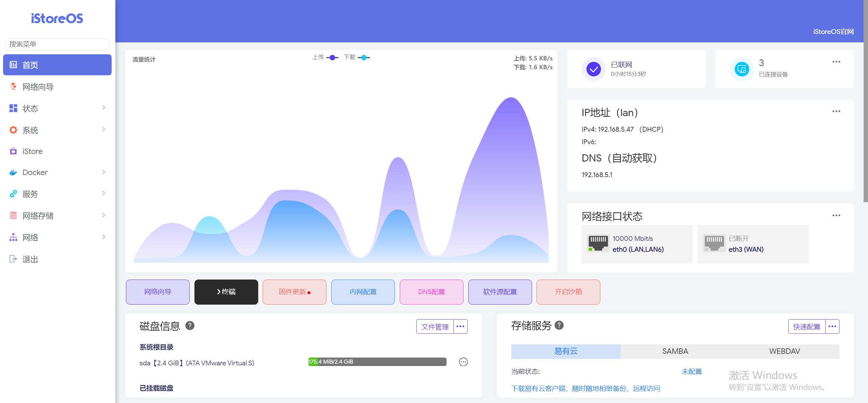Click the 退出 logout icon in sidebar
This screenshot has height=403, width=868.
click(13, 259)
